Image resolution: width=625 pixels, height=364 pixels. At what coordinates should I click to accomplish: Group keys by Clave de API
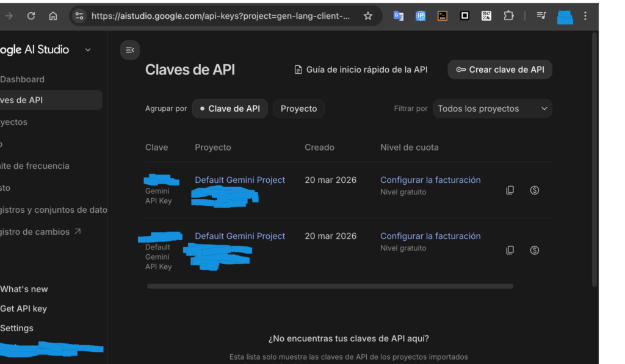click(229, 109)
